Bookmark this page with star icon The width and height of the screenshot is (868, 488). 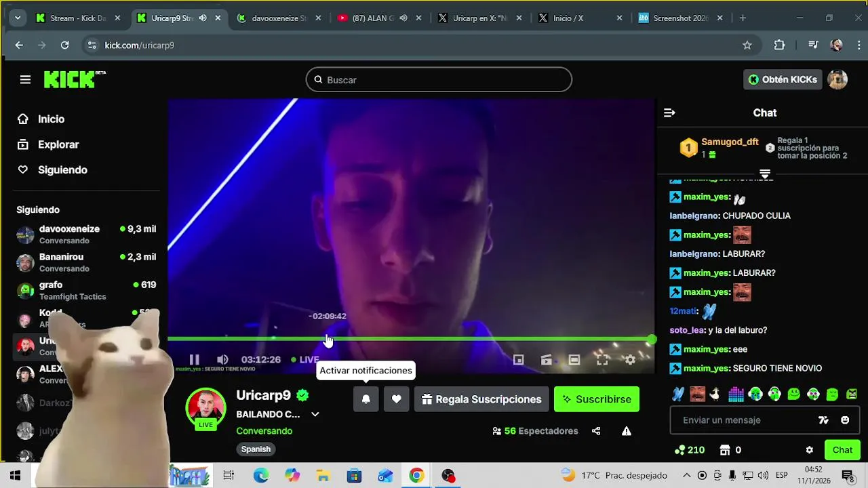tap(747, 45)
